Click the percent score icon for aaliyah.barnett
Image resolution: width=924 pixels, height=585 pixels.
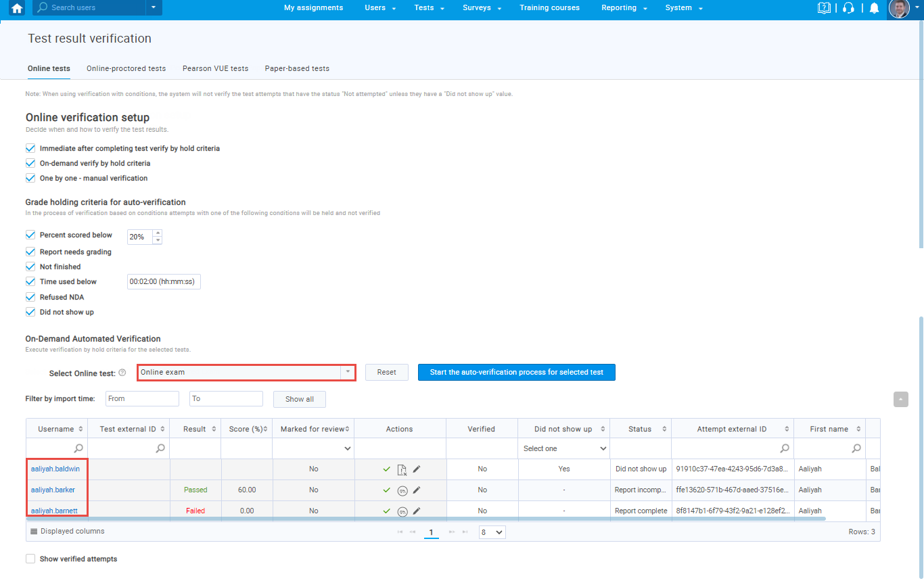[x=402, y=511]
